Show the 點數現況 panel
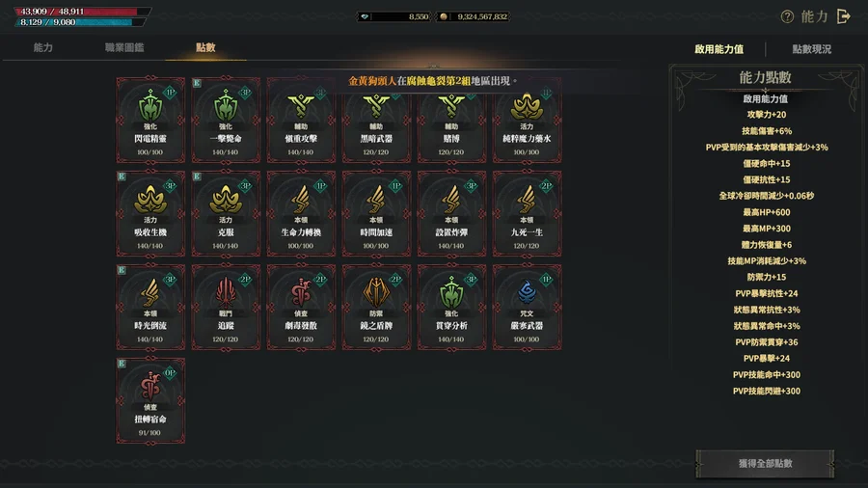868x488 pixels. 811,49
